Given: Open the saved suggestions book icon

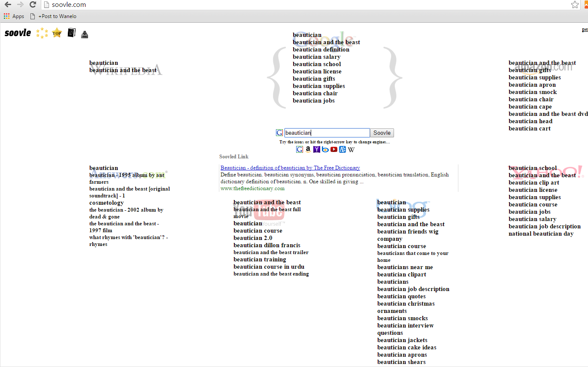Looking at the screenshot, I should coord(71,33).
